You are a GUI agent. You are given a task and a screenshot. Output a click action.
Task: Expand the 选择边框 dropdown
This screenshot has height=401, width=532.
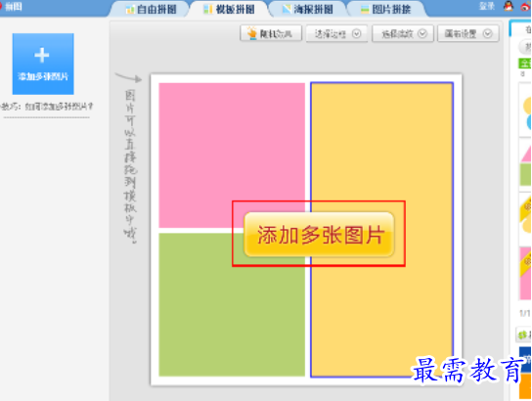coord(336,33)
